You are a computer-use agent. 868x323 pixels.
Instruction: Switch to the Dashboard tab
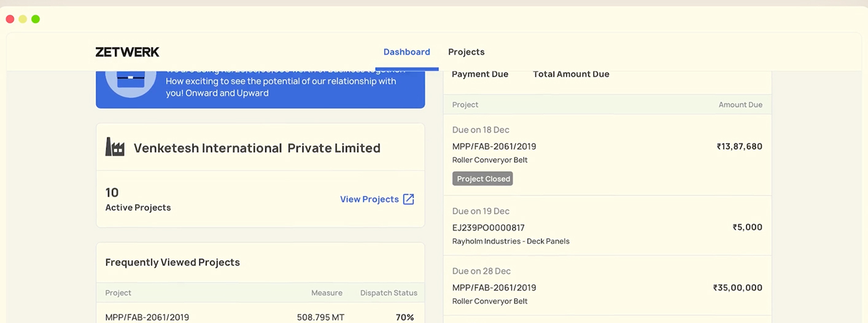click(x=406, y=52)
